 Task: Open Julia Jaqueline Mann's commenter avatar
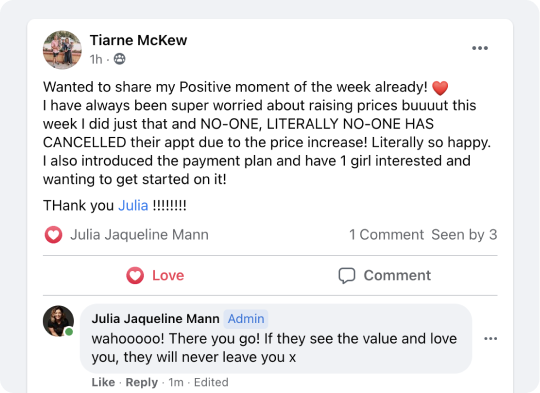(59, 321)
